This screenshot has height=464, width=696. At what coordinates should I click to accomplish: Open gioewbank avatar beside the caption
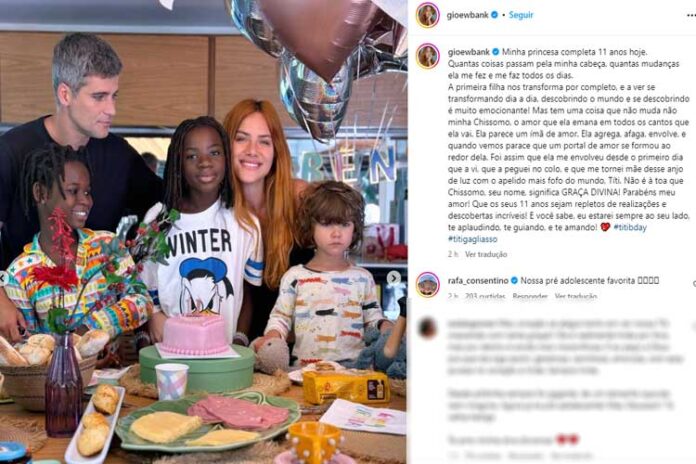tap(427, 56)
